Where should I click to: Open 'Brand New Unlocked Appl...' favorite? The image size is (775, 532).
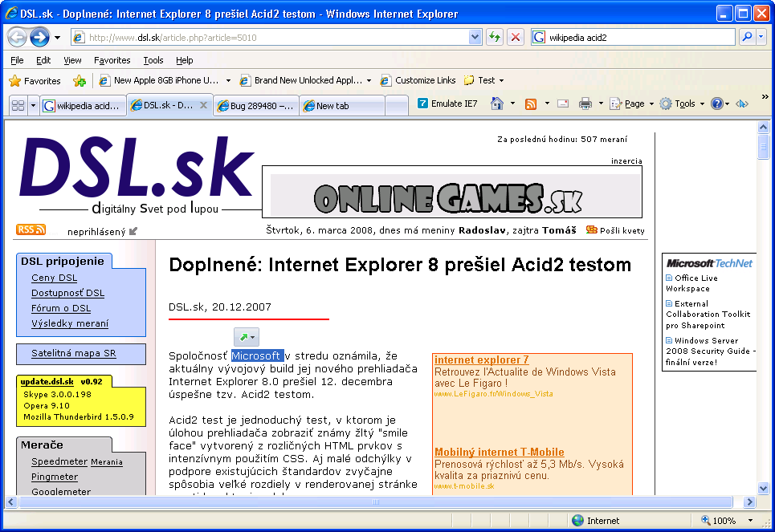[301, 80]
